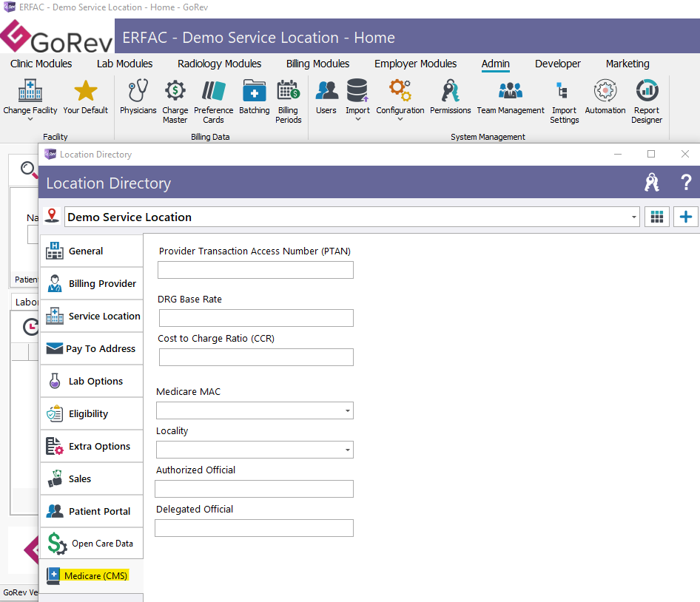Open the Billing Provider section

click(92, 283)
